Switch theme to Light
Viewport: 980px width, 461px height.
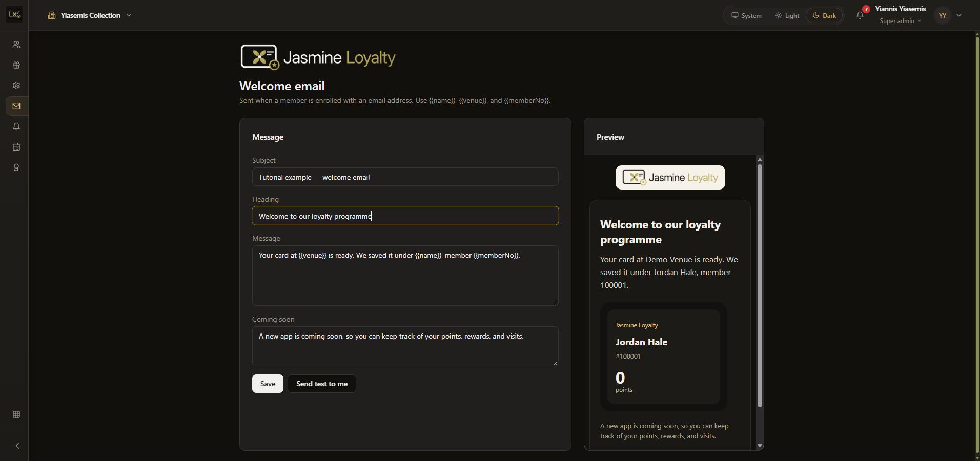point(787,15)
